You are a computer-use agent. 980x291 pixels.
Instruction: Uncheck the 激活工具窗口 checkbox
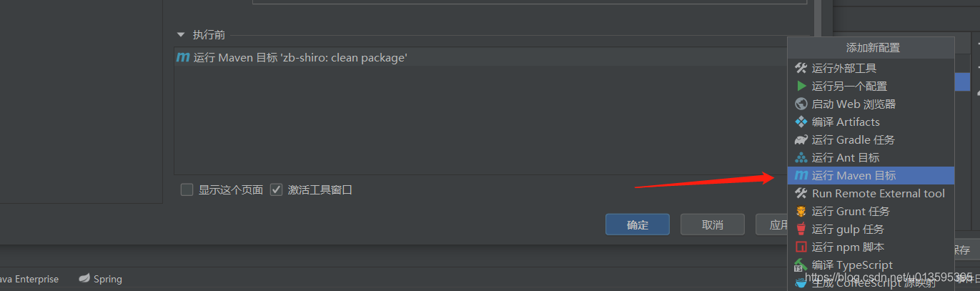point(277,189)
